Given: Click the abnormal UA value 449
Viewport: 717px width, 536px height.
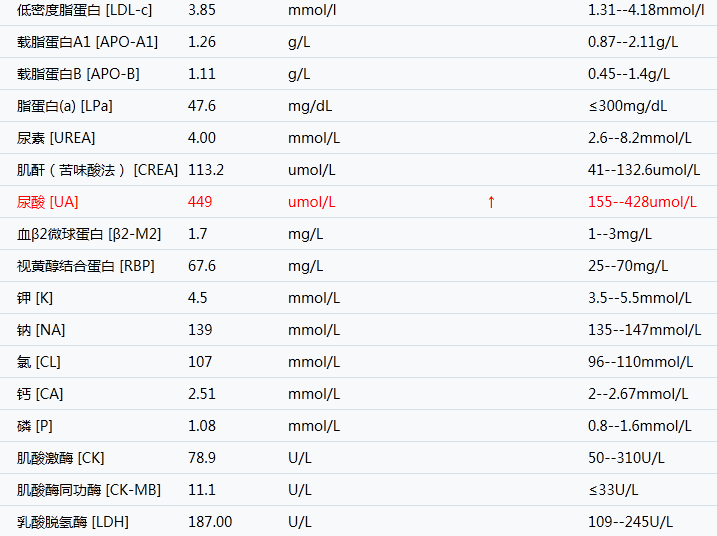Looking at the screenshot, I should (x=200, y=202).
